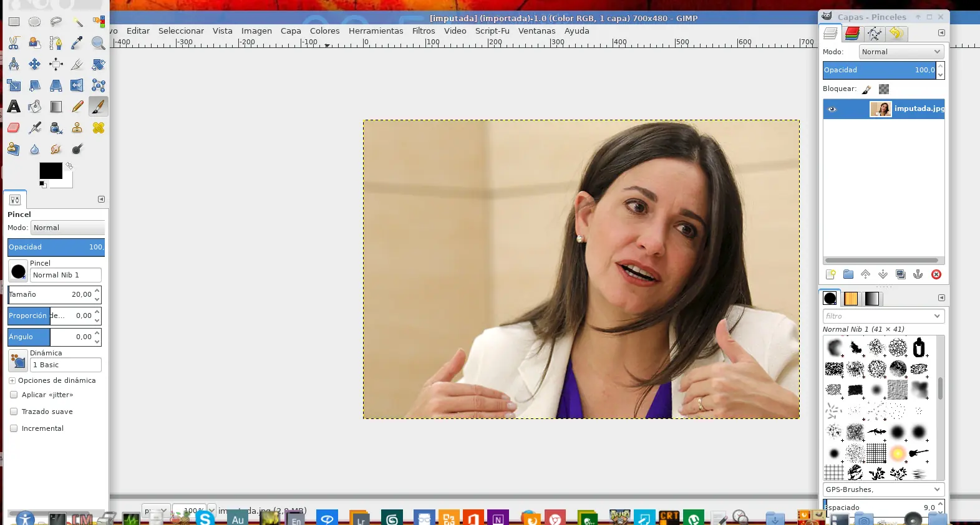Create a new layer button
The width and height of the screenshot is (980, 525).
point(830,274)
